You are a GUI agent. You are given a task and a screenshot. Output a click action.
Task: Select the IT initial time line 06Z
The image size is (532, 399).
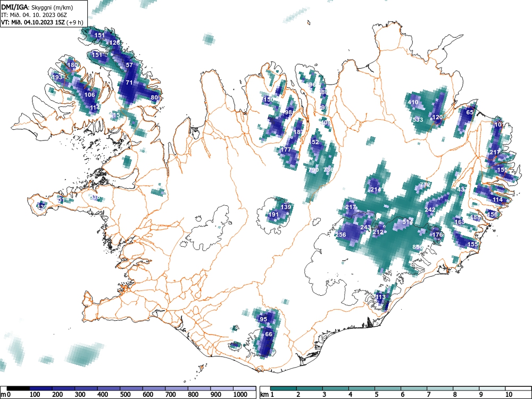(x=34, y=15)
